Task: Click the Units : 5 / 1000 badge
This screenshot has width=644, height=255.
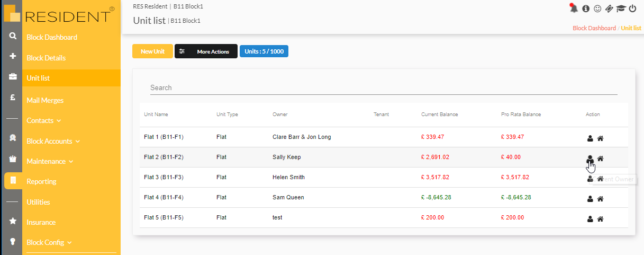Action: tap(264, 51)
